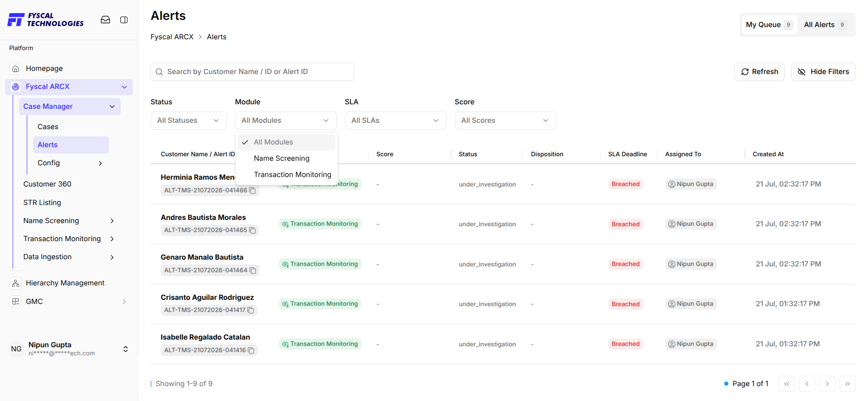Click the Hide Filters button
The height and width of the screenshot is (401, 868).
tap(823, 72)
